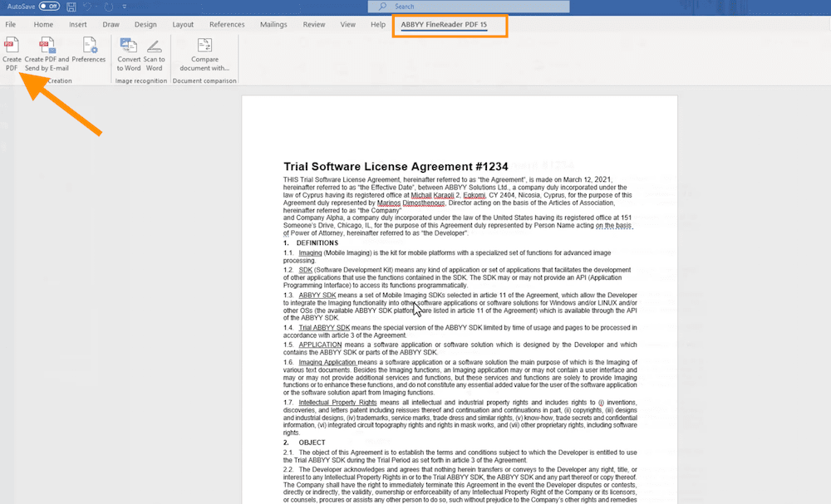Click the Redo icon

pyautogui.click(x=108, y=7)
